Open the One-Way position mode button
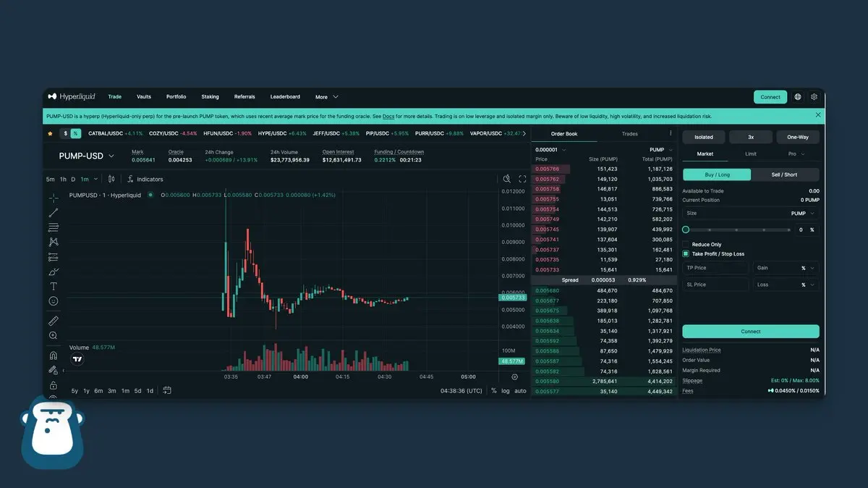Image resolution: width=868 pixels, height=488 pixels. pyautogui.click(x=798, y=137)
